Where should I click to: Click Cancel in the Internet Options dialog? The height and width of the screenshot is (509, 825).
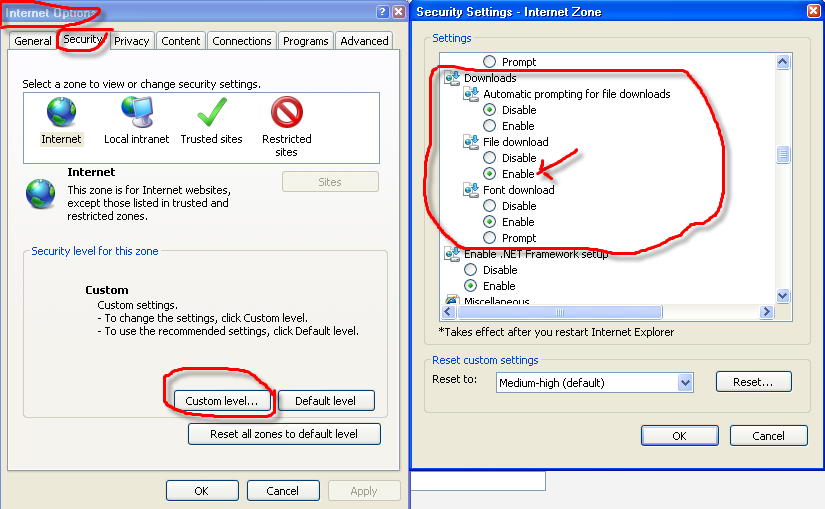click(x=283, y=491)
